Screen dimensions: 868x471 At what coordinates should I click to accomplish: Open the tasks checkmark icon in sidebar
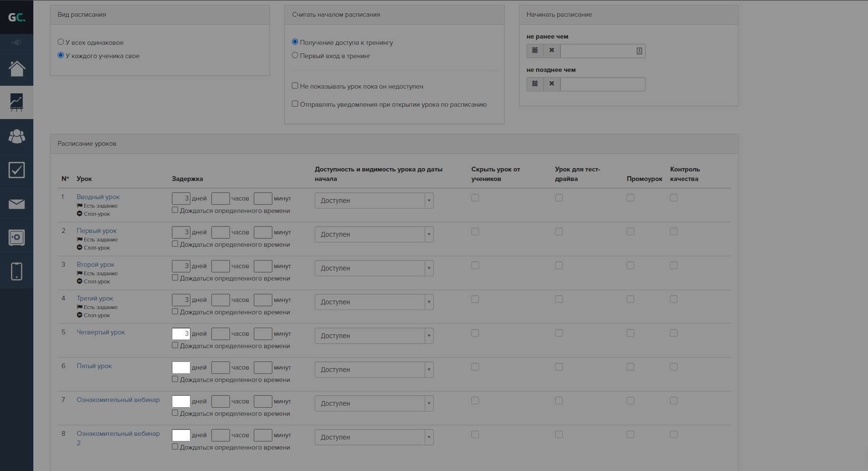[x=17, y=170]
